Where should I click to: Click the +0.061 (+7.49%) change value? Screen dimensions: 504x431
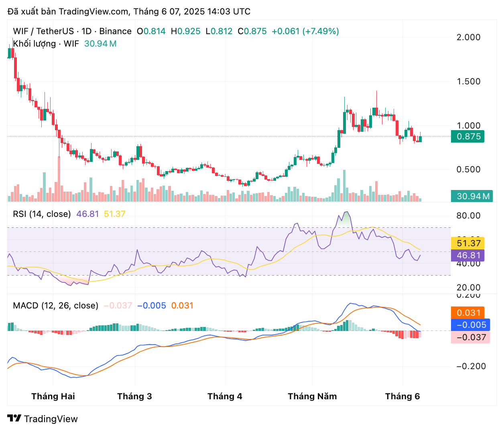[x=305, y=31]
